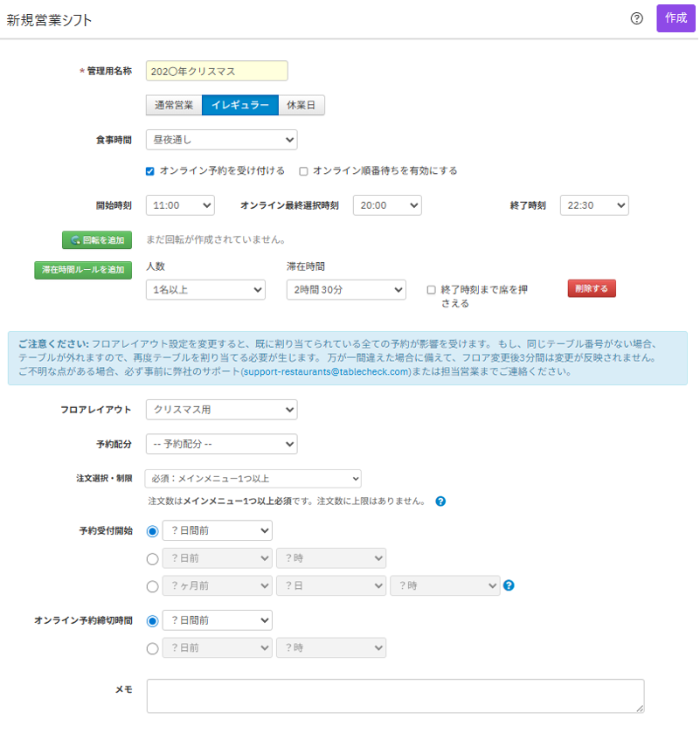Open 予約受付開始 ?日間前 dropdown
Image resolution: width=700 pixels, height=740 pixels.
click(217, 530)
